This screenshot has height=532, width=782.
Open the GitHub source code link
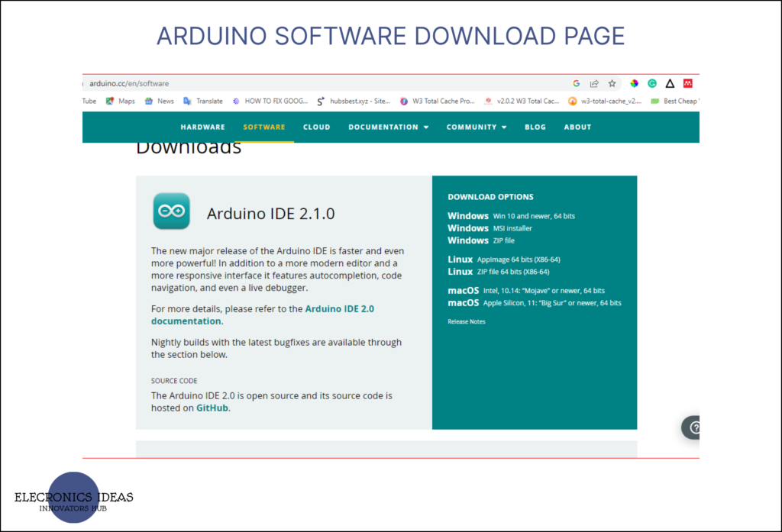212,408
